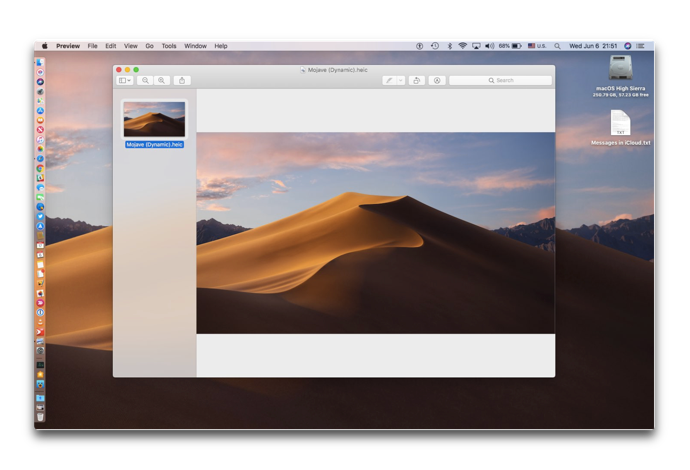Select the macOS High Sierra drive icon

[x=620, y=68]
